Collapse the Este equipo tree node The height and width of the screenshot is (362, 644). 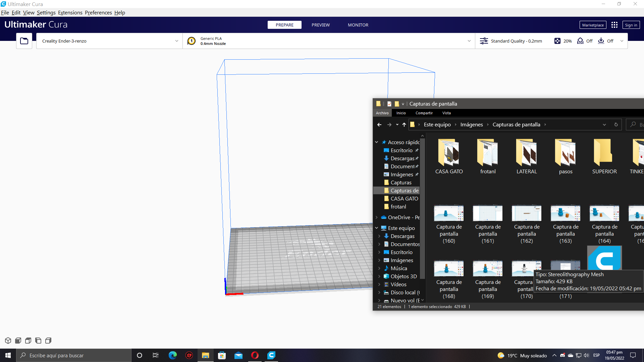click(377, 228)
